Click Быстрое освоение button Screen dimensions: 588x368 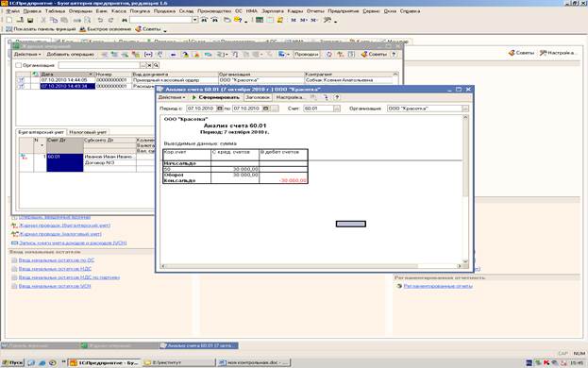(x=106, y=29)
